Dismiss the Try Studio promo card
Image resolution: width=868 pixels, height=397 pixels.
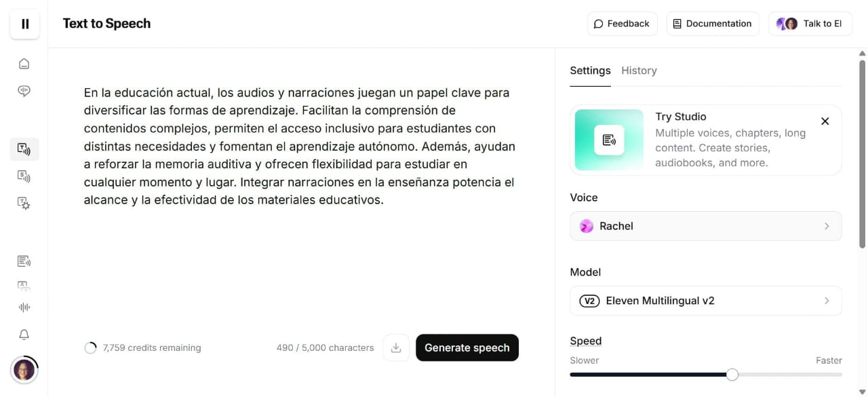(825, 121)
